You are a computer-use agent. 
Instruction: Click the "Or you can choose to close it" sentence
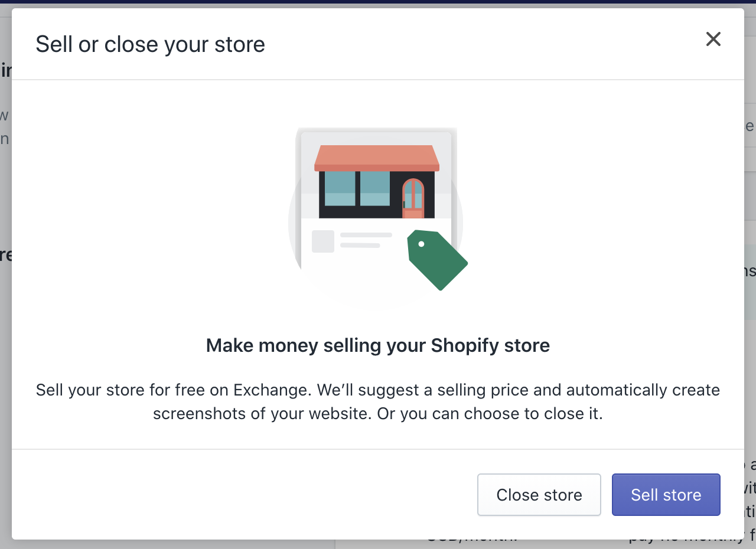click(490, 413)
